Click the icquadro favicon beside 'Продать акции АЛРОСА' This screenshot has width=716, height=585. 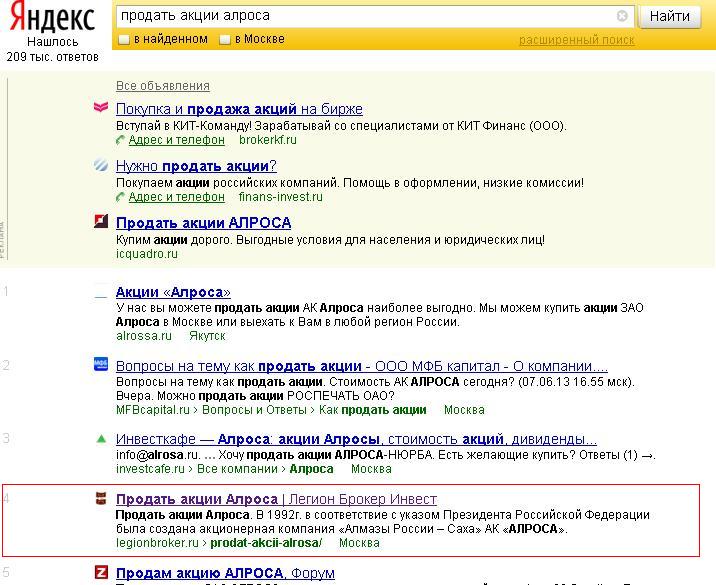tap(101, 221)
